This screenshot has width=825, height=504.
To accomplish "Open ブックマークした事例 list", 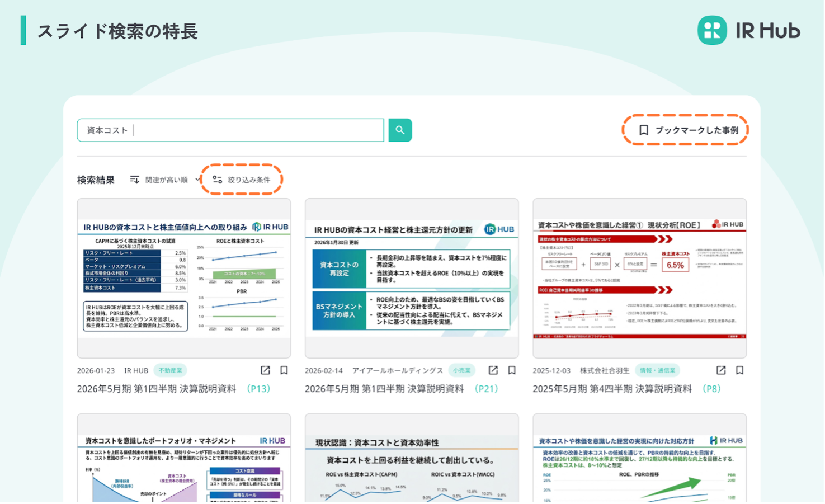I will pos(686,130).
